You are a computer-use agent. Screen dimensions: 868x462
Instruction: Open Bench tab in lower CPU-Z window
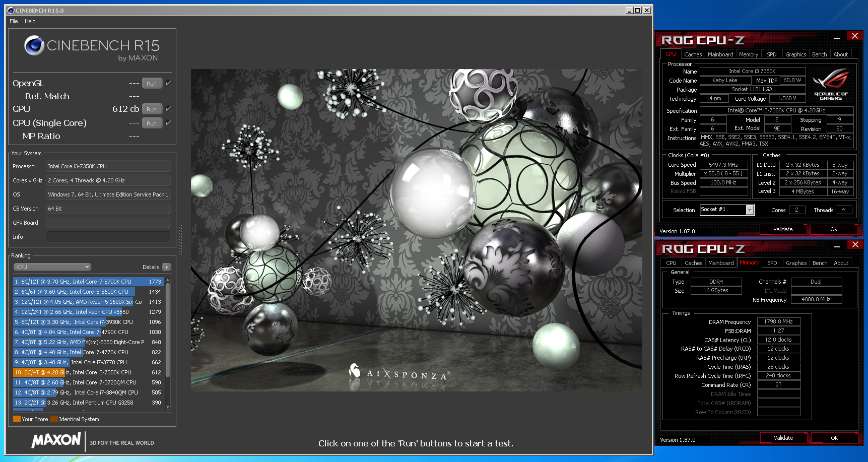(820, 263)
